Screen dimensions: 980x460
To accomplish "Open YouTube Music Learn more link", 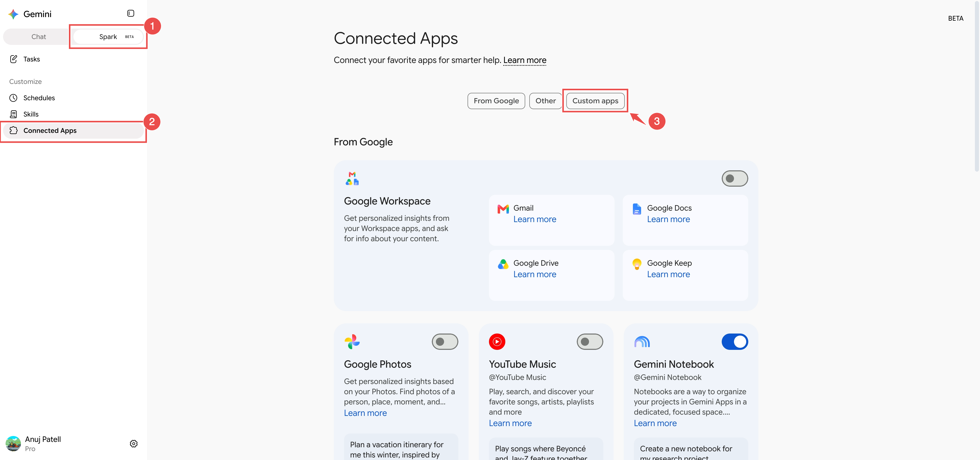I will [510, 424].
